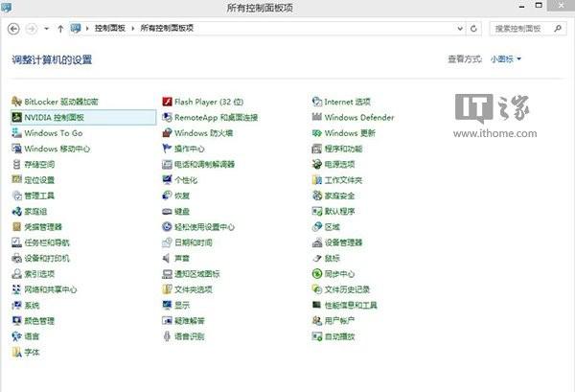
Task: Click the 日期和时间 clock icon
Action: tap(167, 242)
